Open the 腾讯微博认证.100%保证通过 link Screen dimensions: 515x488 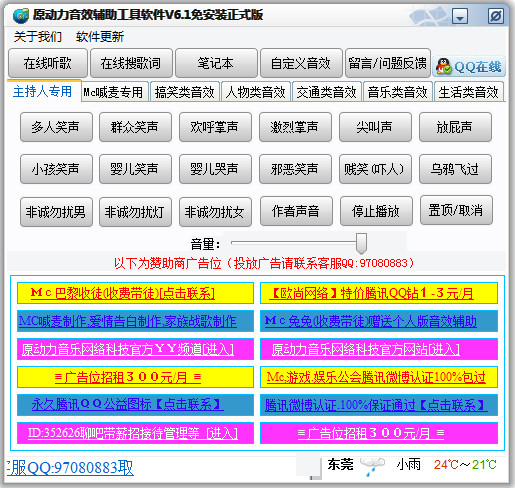pyautogui.click(x=376, y=405)
